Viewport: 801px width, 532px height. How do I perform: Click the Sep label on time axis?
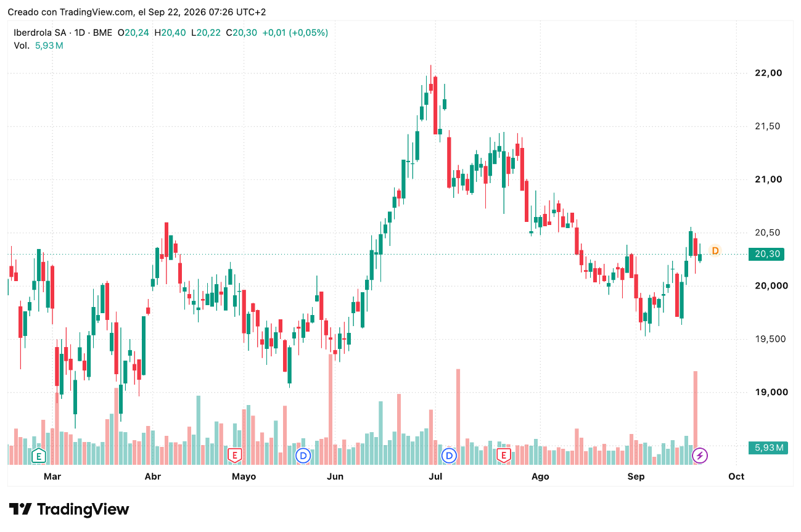[636, 477]
